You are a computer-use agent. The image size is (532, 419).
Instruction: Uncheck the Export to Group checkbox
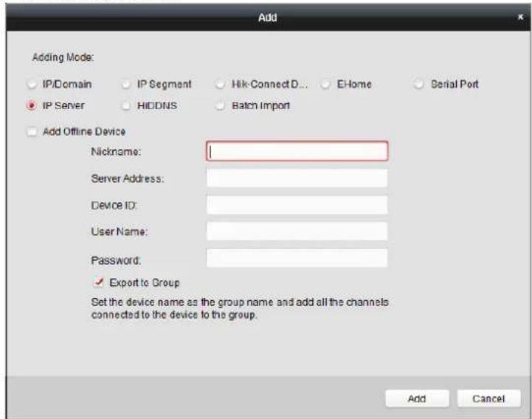pyautogui.click(x=99, y=283)
